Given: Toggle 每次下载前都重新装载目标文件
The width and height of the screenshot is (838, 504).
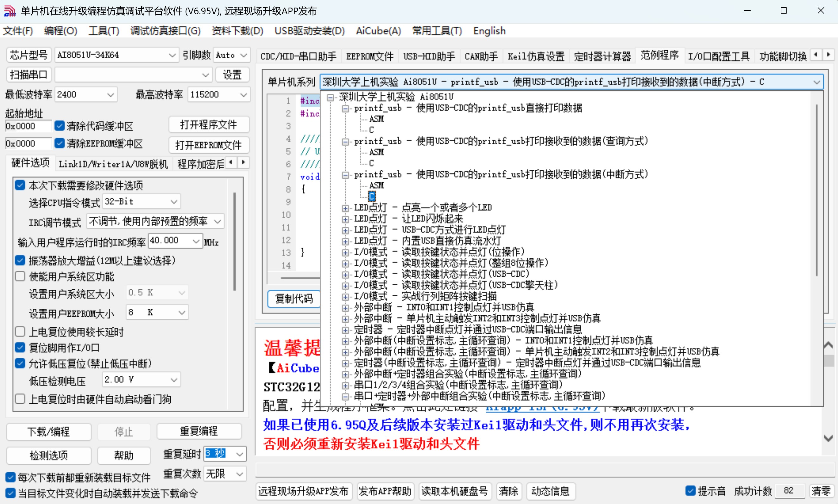Looking at the screenshot, I should click(x=10, y=477).
